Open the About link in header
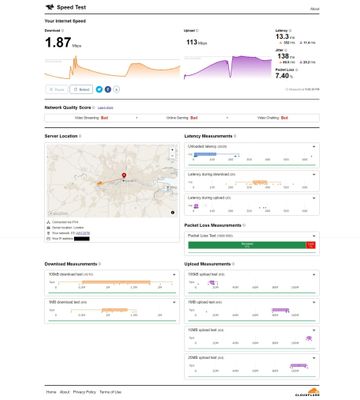The height and width of the screenshot is (400, 360). pyautogui.click(x=315, y=9)
